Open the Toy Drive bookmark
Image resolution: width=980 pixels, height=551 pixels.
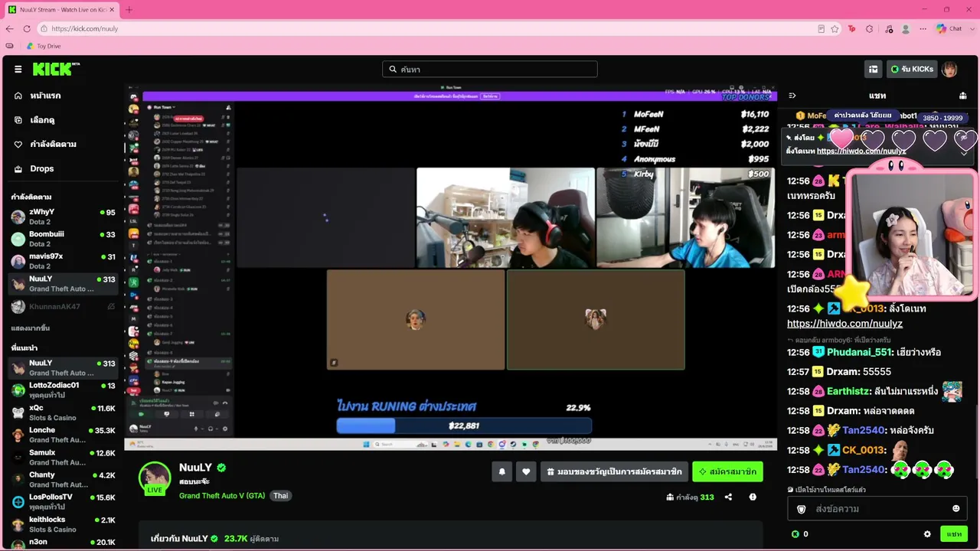click(44, 46)
